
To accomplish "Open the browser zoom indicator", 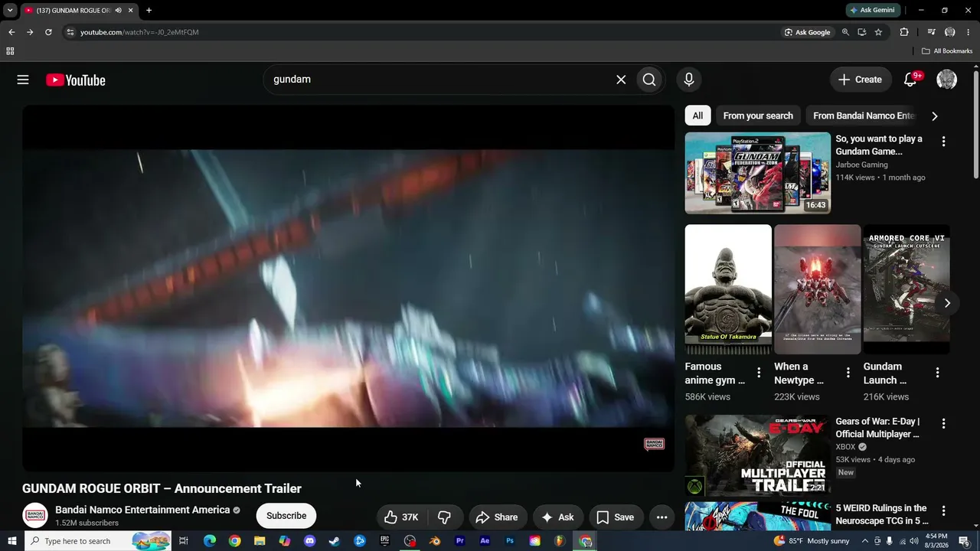I will pos(845,32).
